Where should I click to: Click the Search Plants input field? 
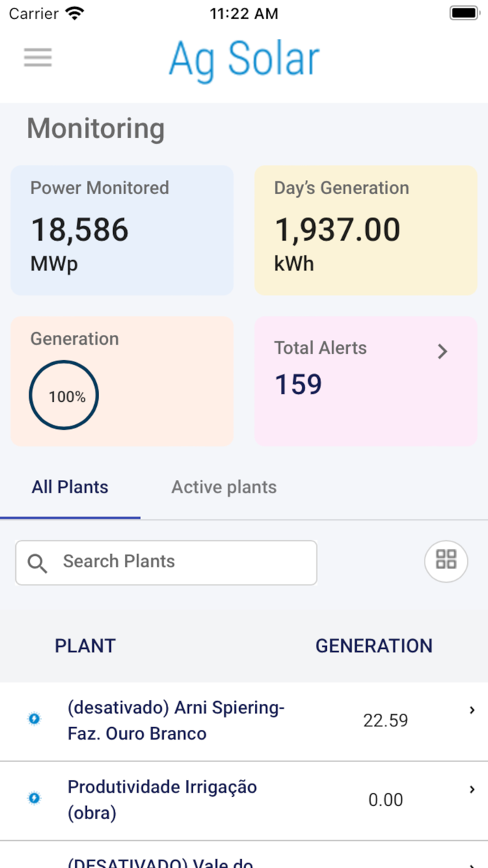(165, 562)
